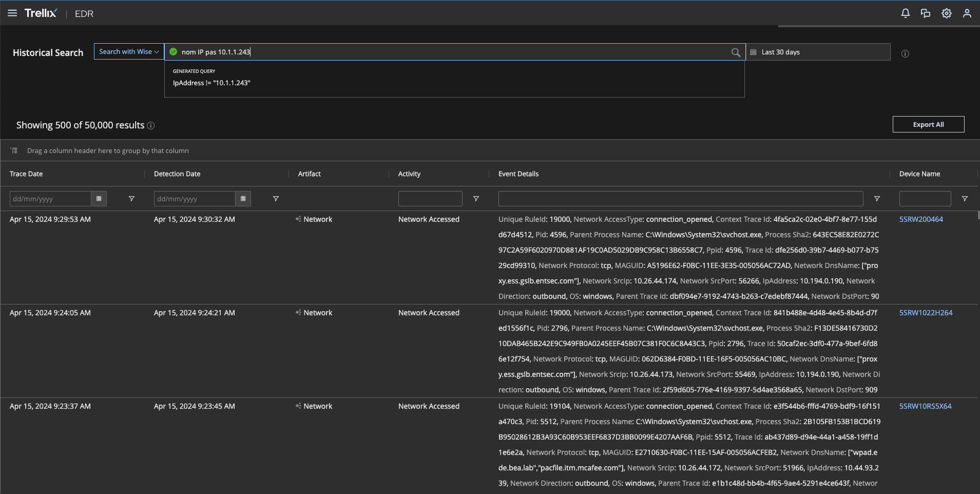
Task: Click the Event Details filter icon
Action: click(x=877, y=199)
